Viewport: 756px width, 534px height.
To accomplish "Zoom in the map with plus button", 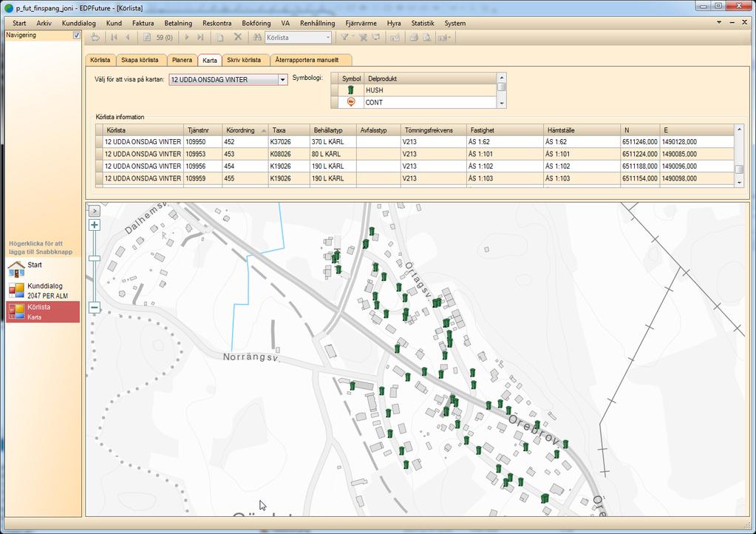I will pos(95,226).
